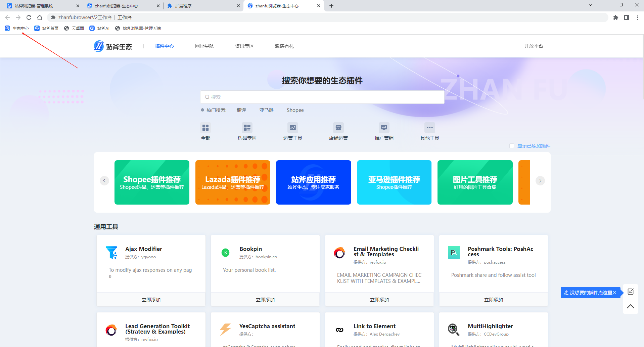Expand the browser tab search dropdown
644x347 pixels.
click(x=591, y=5)
